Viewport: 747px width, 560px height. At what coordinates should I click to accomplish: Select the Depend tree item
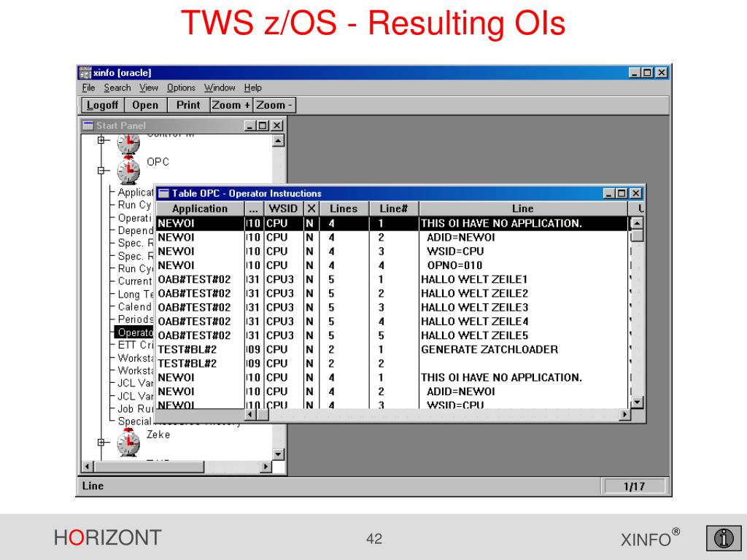tap(135, 230)
